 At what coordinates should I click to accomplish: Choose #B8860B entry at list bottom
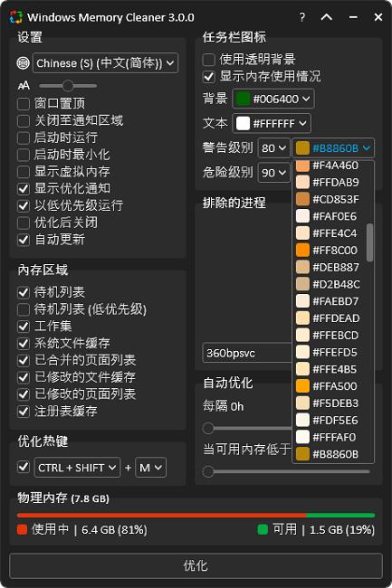point(329,454)
